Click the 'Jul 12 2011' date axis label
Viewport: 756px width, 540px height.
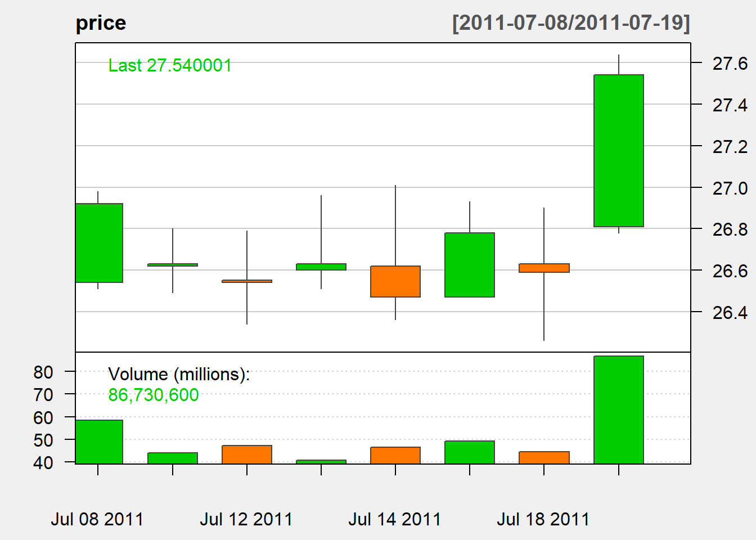(x=246, y=519)
